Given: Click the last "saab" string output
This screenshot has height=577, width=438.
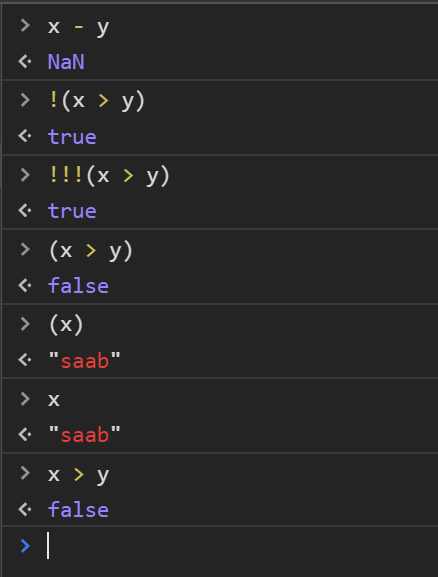Looking at the screenshot, I should point(84,435).
